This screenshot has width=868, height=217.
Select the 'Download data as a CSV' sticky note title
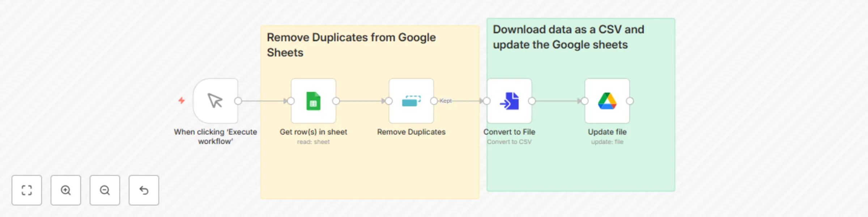point(569,37)
